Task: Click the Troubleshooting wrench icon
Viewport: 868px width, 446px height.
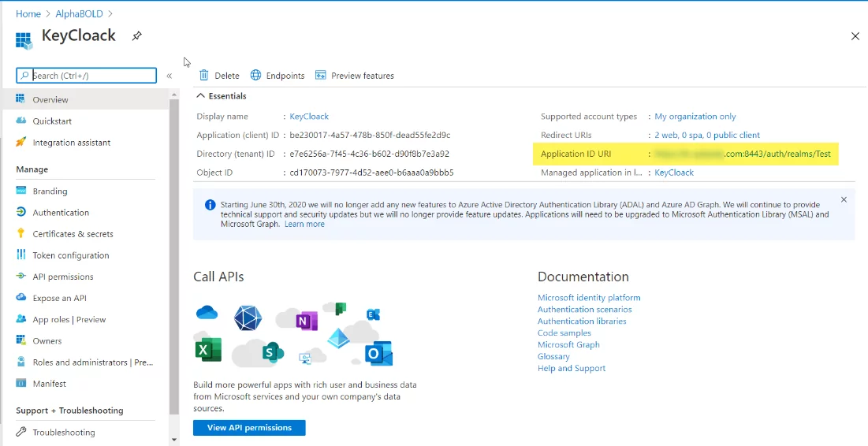Action: click(21, 432)
